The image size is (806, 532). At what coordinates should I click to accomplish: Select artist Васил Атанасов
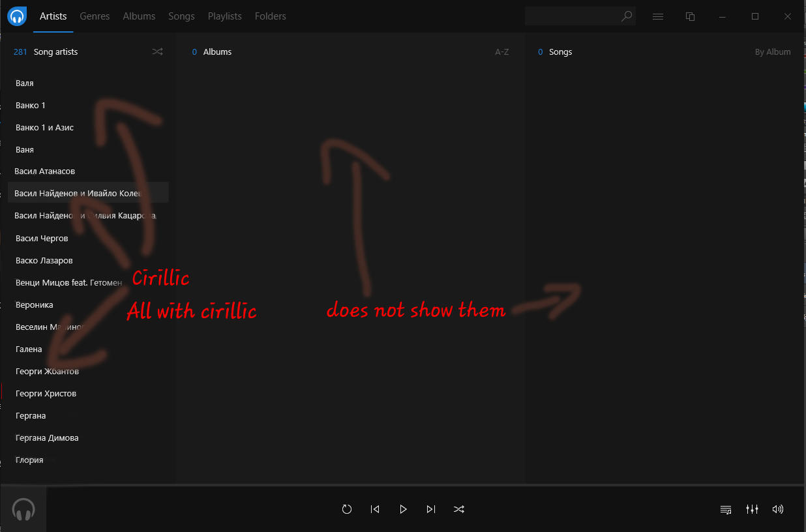(x=44, y=171)
